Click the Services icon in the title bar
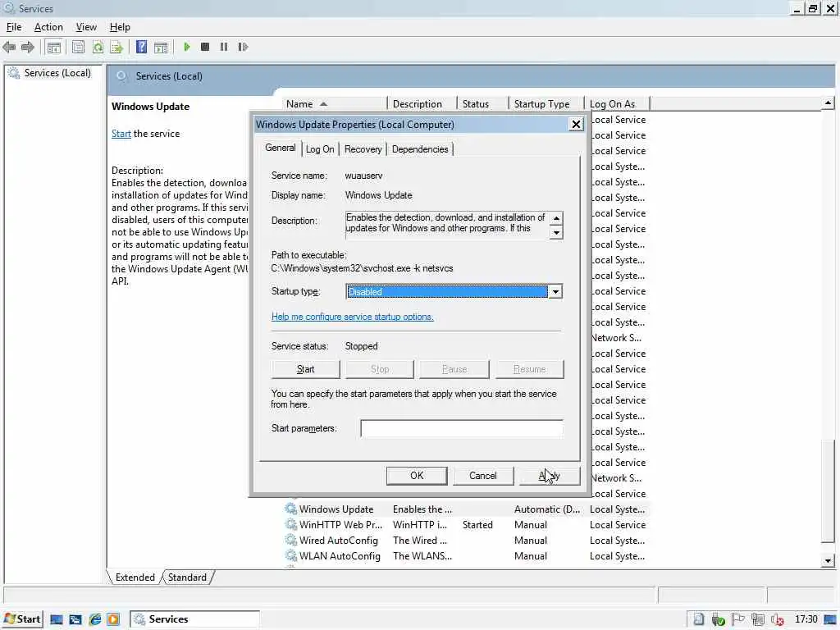The image size is (840, 630). pos(9,8)
